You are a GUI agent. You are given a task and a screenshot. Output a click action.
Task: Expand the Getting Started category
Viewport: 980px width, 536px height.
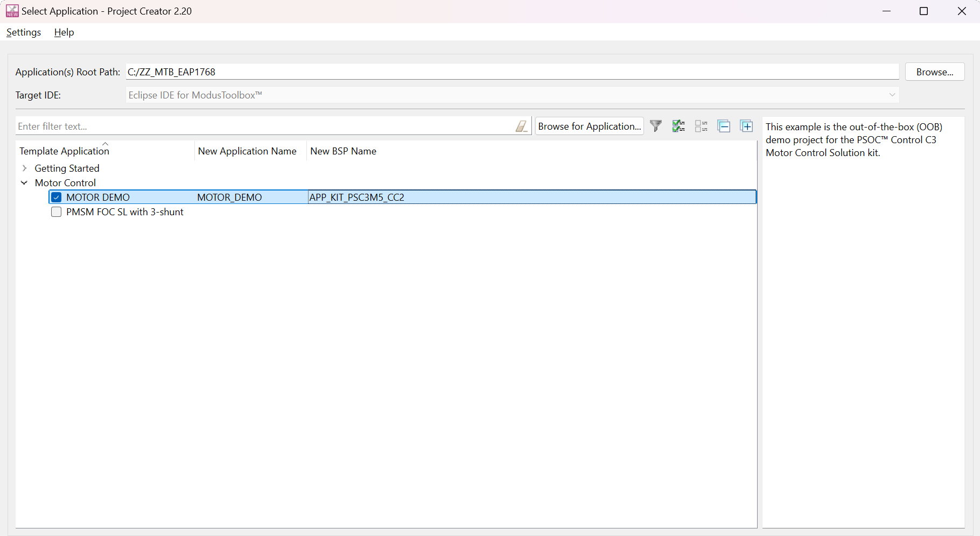[24, 168]
